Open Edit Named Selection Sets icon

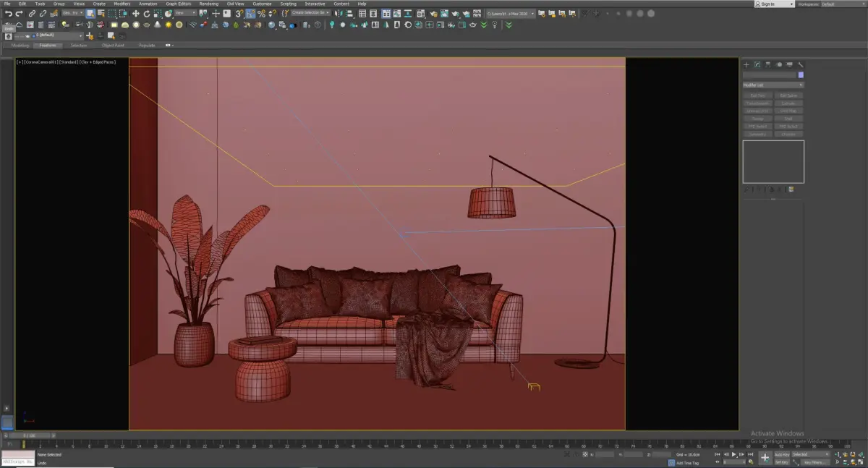pos(285,13)
